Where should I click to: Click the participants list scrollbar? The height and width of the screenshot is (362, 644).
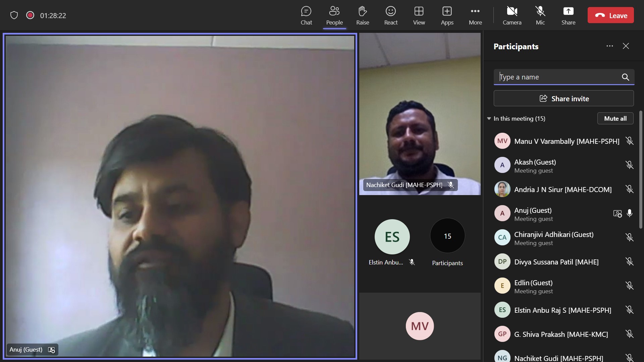pyautogui.click(x=641, y=169)
